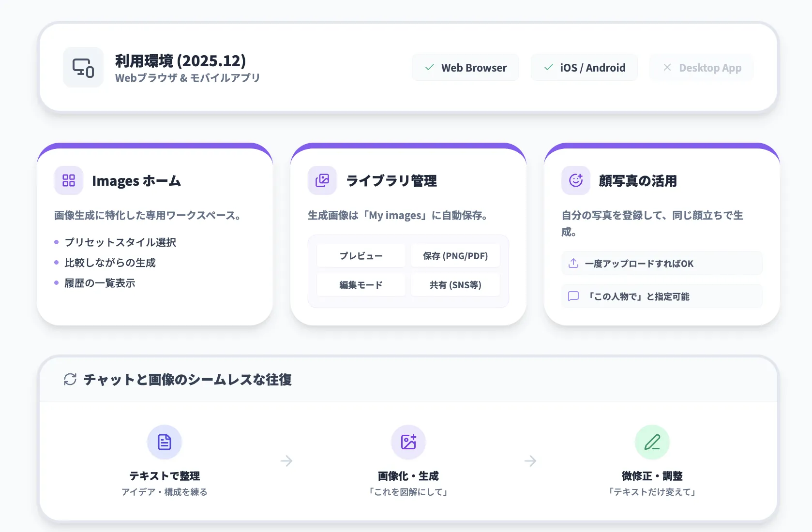The height and width of the screenshot is (532, 812).
Task: Select the プレビュー option
Action: pos(361,255)
